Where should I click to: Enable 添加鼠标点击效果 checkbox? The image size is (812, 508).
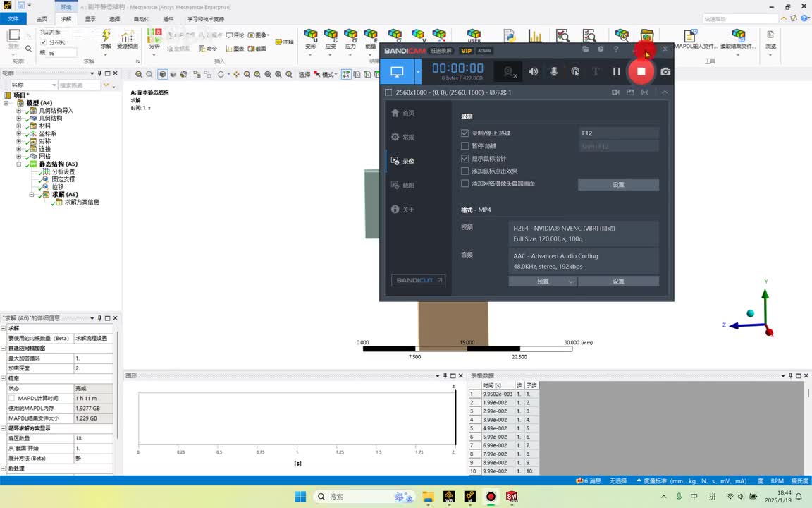pos(465,171)
